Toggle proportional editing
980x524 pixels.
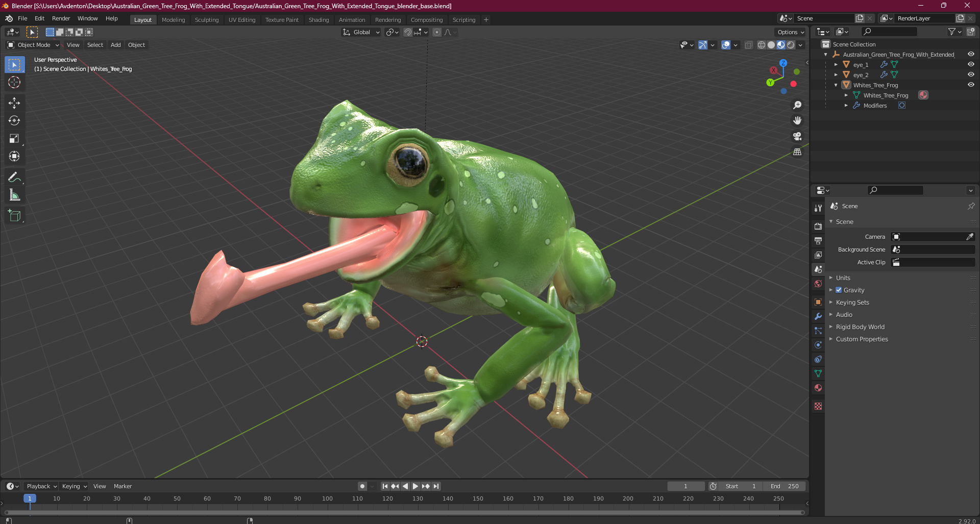click(x=437, y=32)
